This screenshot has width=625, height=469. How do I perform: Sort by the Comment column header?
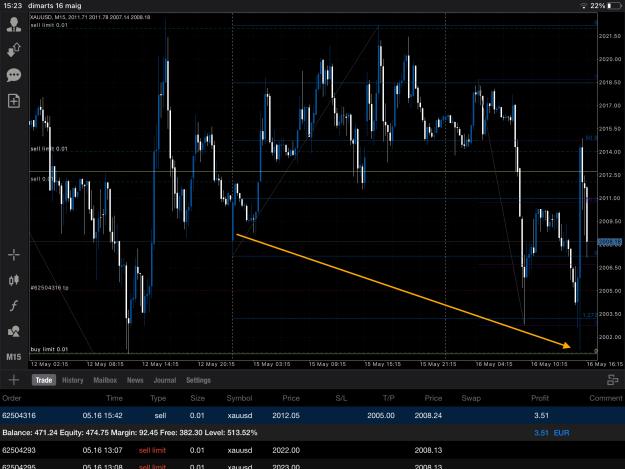tap(605, 398)
